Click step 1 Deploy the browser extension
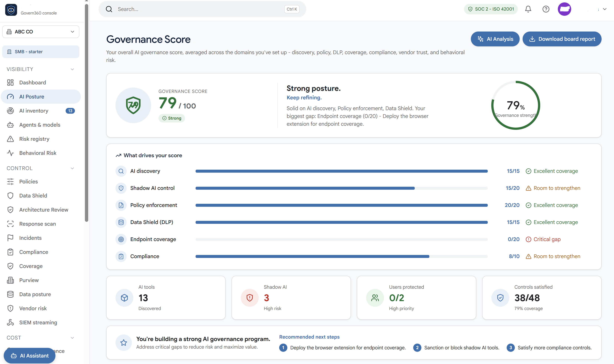The image size is (614, 364). point(343,348)
